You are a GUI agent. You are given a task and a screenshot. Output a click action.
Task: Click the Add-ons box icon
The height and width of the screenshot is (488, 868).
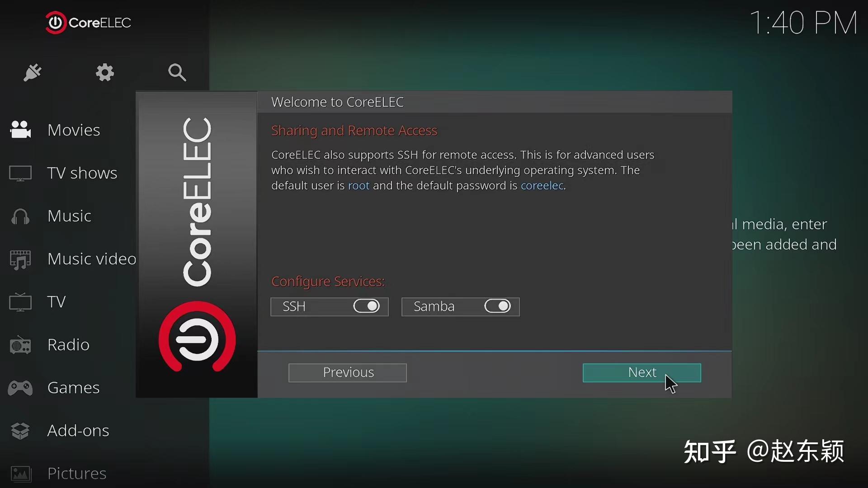coord(21,431)
